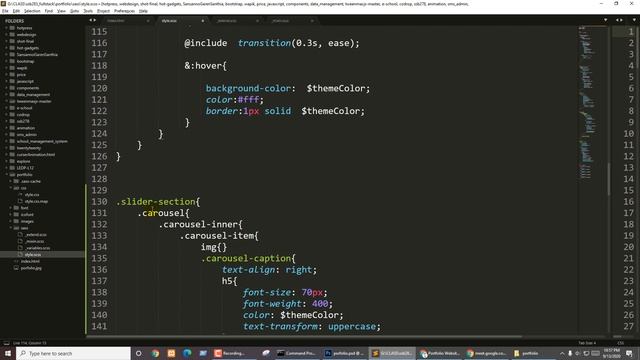Switch to the Portfolio Website Chrome window
640x360 pixels.
point(440,353)
